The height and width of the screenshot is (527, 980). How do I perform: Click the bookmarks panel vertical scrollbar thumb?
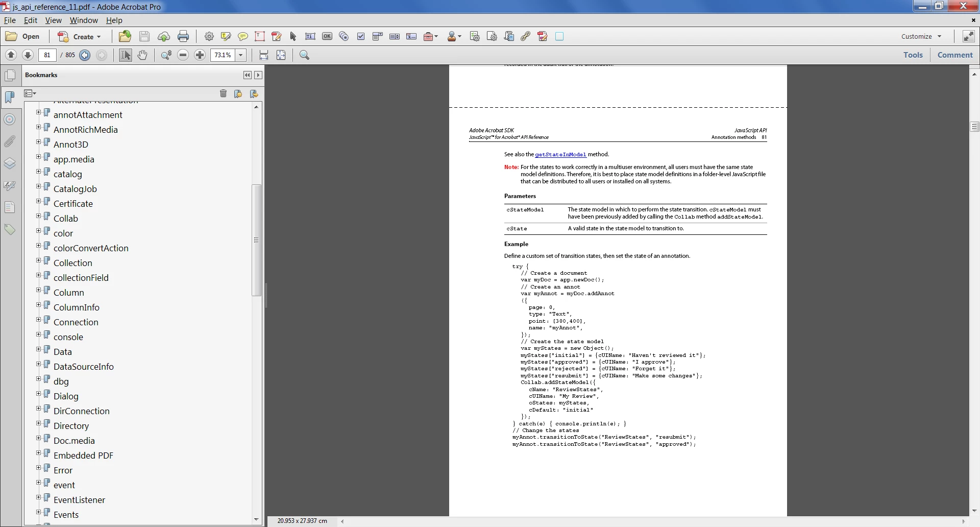pos(257,240)
